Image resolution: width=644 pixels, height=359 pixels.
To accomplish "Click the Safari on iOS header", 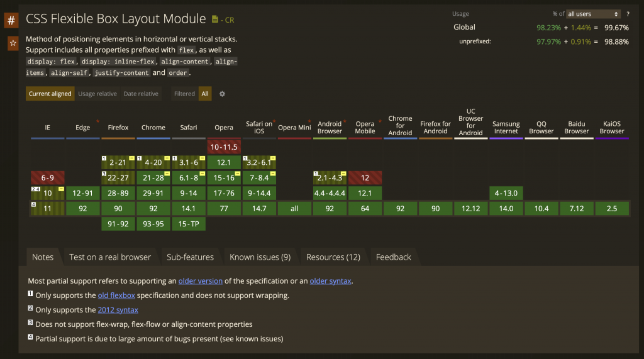I will pos(259,128).
